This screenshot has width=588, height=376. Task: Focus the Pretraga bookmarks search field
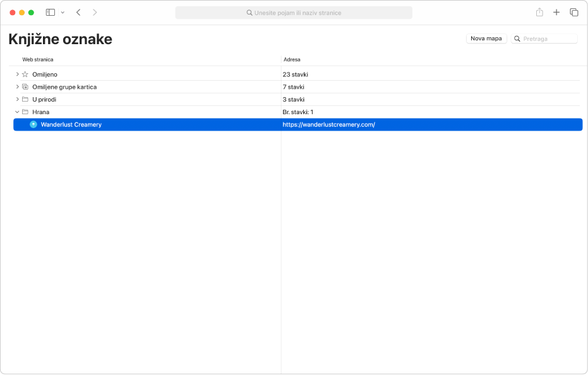tap(544, 38)
